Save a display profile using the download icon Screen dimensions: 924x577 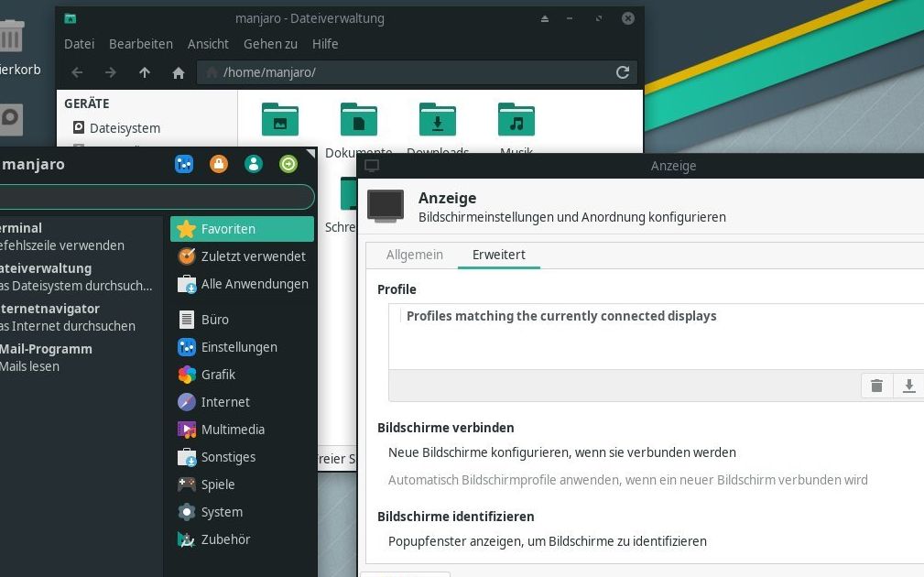pyautogui.click(x=909, y=386)
